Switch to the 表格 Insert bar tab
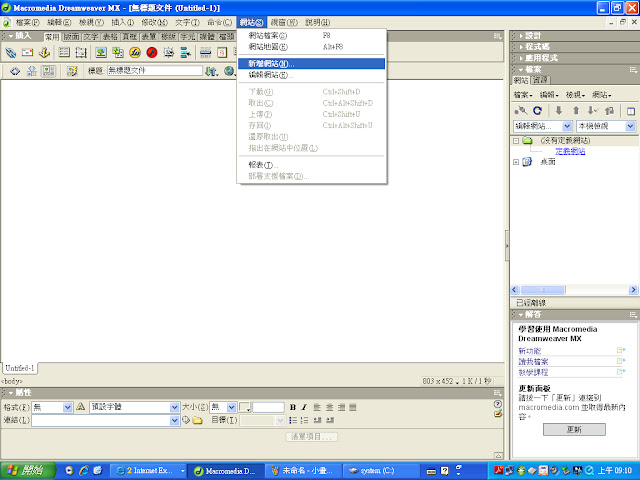Viewport: 640px width, 480px height. 110,37
